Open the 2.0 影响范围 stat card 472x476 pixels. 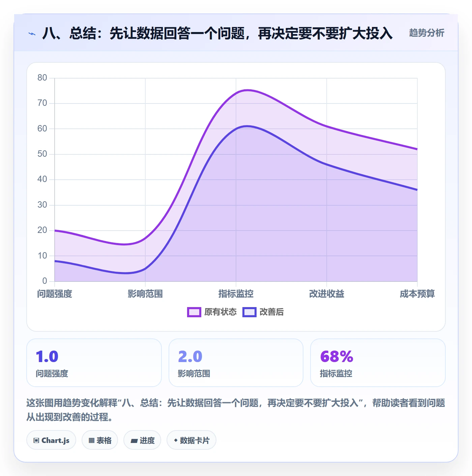click(x=236, y=363)
